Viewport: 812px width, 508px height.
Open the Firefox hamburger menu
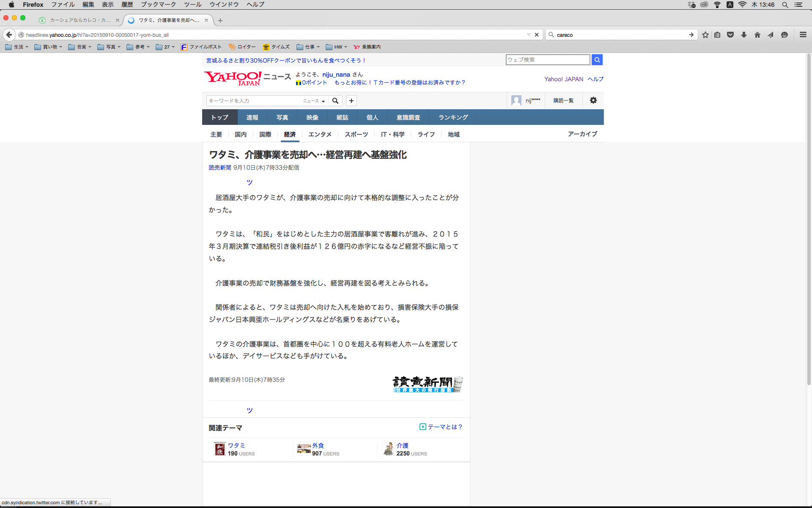click(803, 35)
